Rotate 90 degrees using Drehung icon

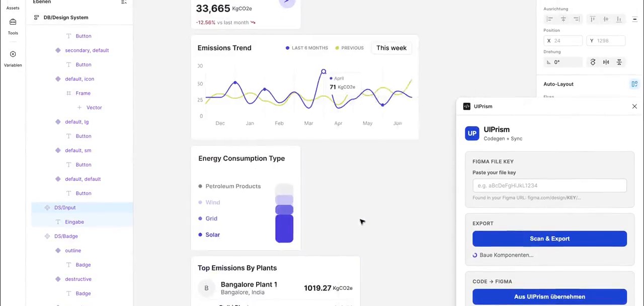click(593, 62)
